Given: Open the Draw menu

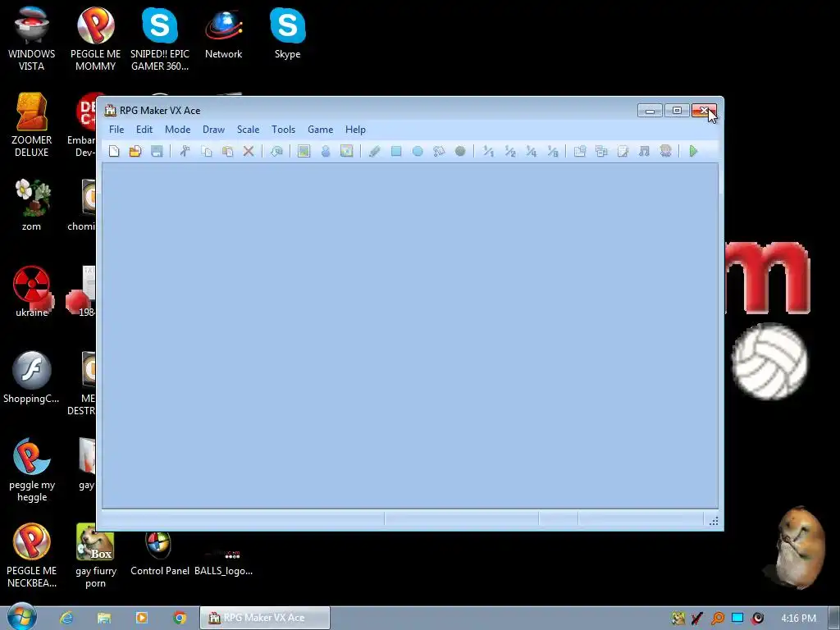Looking at the screenshot, I should click(213, 129).
